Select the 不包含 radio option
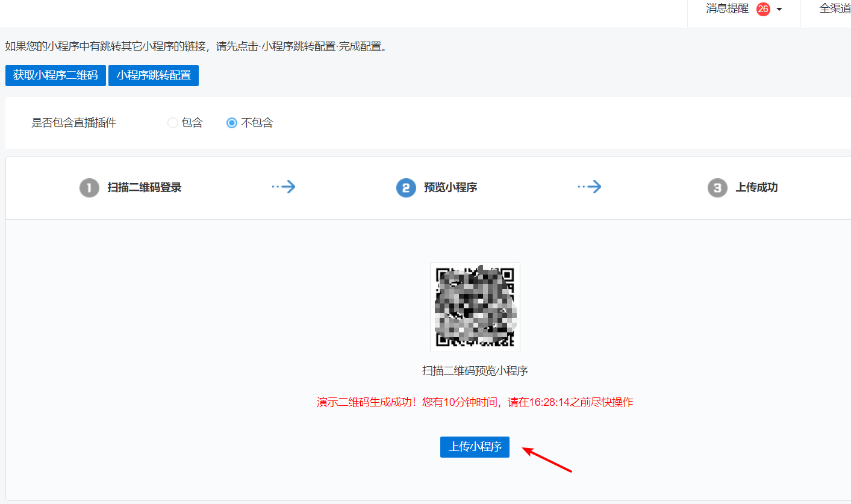Image resolution: width=851 pixels, height=504 pixels. pyautogui.click(x=232, y=123)
